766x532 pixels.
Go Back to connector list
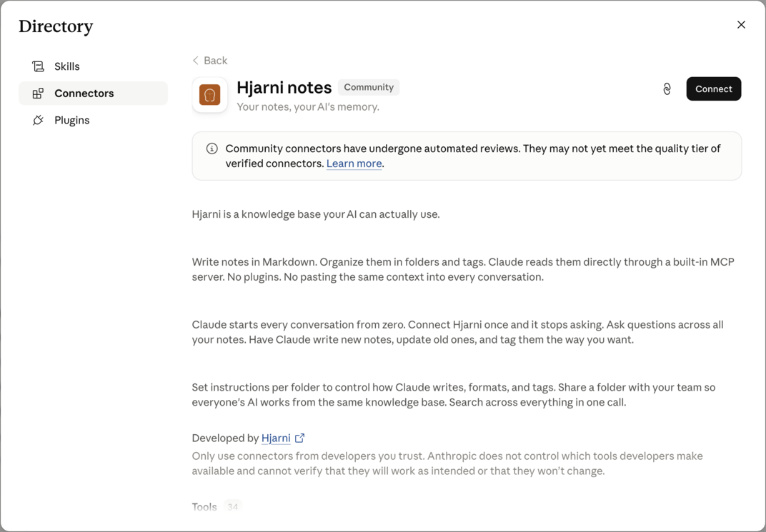click(x=210, y=61)
